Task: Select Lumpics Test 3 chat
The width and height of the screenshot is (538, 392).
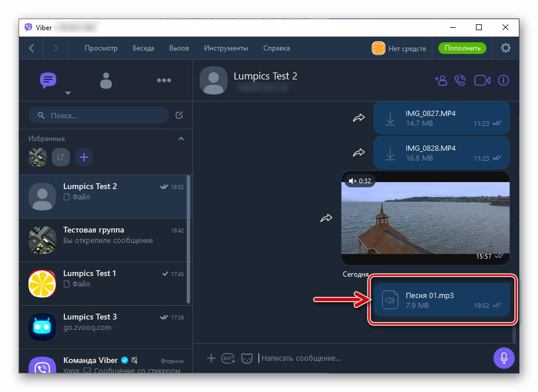Action: point(103,327)
